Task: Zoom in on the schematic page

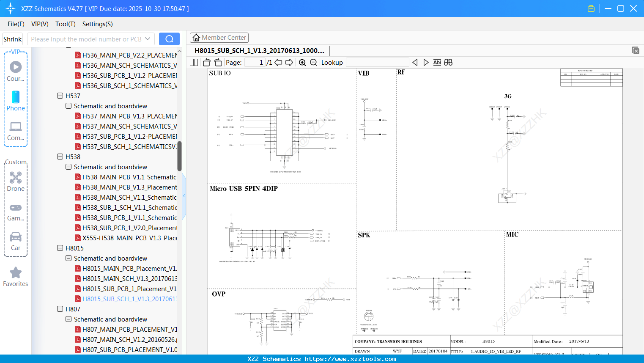Action: pos(302,62)
